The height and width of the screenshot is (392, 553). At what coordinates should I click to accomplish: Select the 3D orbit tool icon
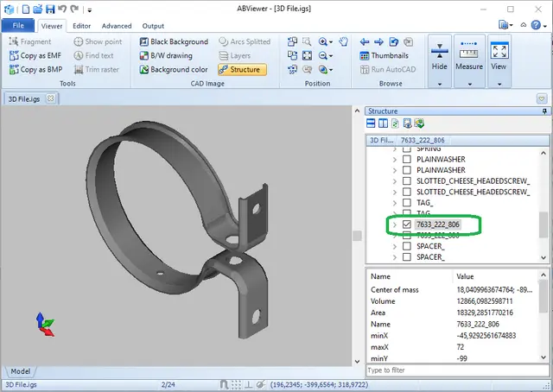point(322,69)
